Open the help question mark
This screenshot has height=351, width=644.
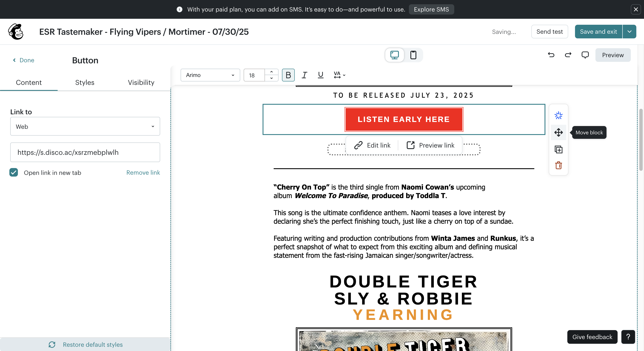click(x=628, y=337)
